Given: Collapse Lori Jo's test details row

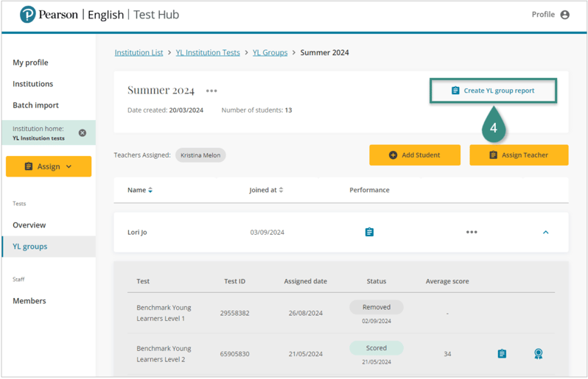Looking at the screenshot, I should [x=545, y=233].
